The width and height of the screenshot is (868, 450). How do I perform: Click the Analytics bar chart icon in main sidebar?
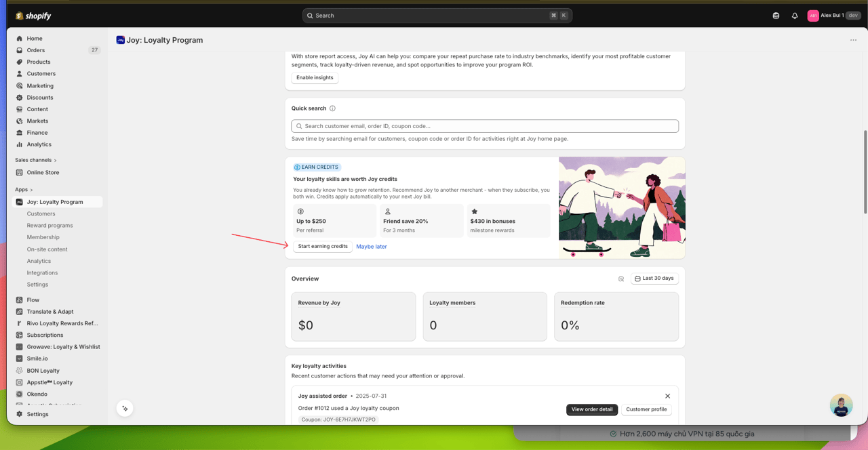pos(20,144)
